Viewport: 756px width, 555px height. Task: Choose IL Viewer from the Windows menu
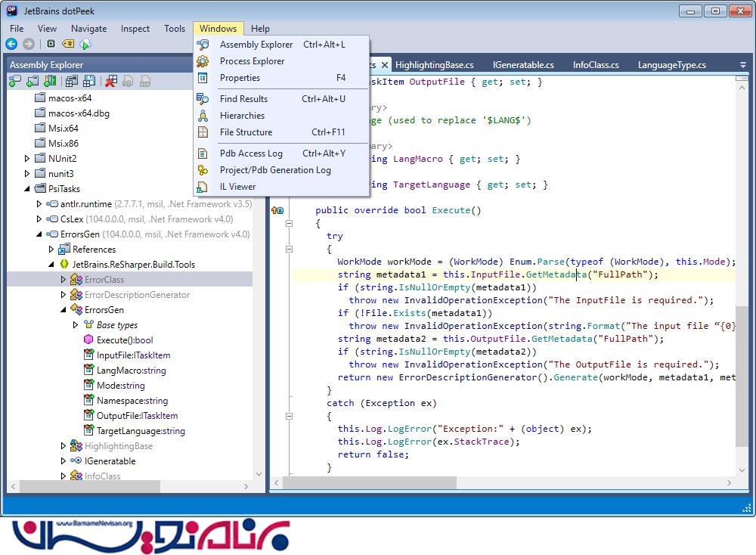237,187
